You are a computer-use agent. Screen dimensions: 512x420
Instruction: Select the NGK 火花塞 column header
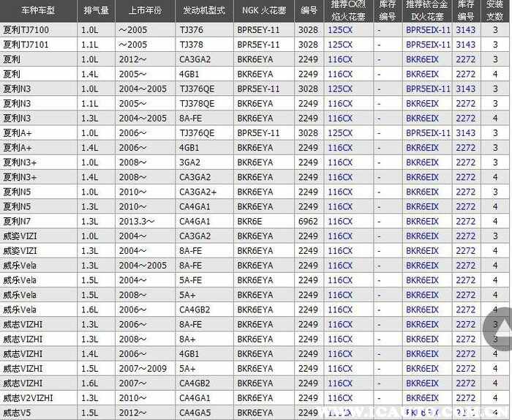(264, 11)
